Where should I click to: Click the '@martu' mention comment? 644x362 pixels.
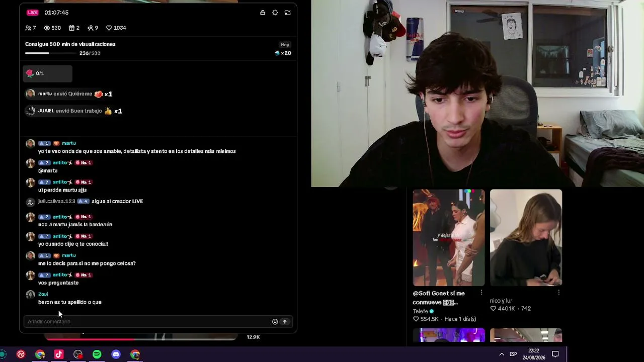(x=48, y=171)
